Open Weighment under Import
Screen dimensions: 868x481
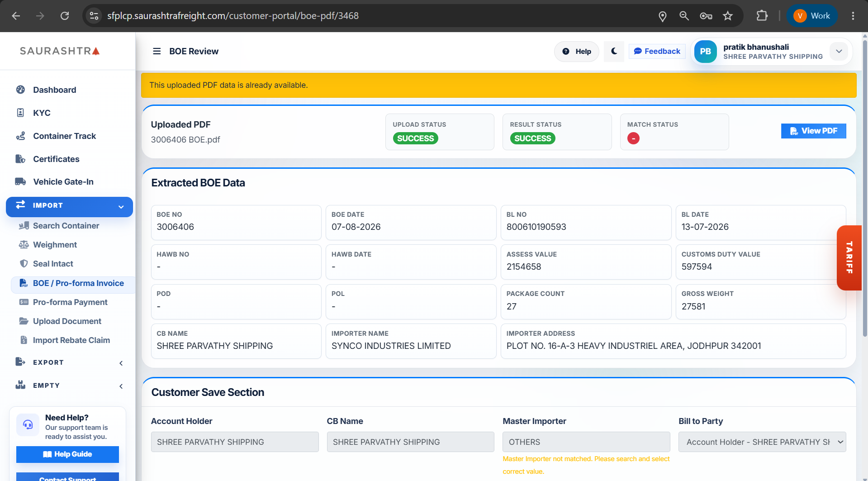click(x=55, y=244)
